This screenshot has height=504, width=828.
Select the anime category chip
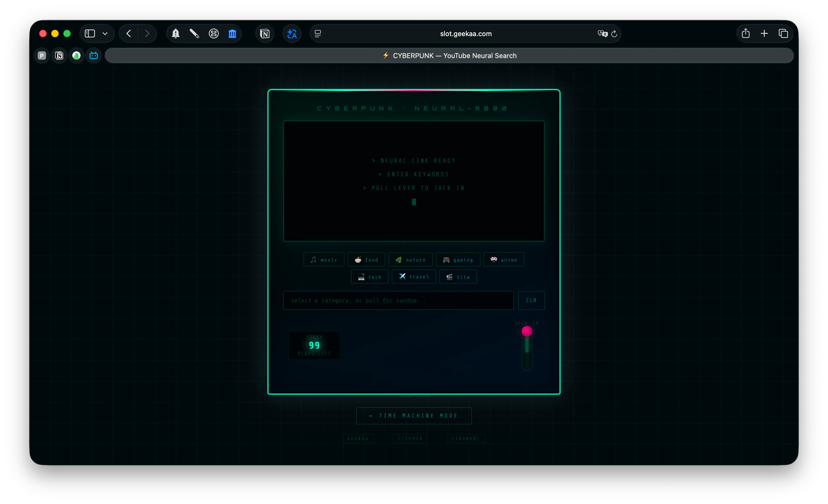[504, 259]
